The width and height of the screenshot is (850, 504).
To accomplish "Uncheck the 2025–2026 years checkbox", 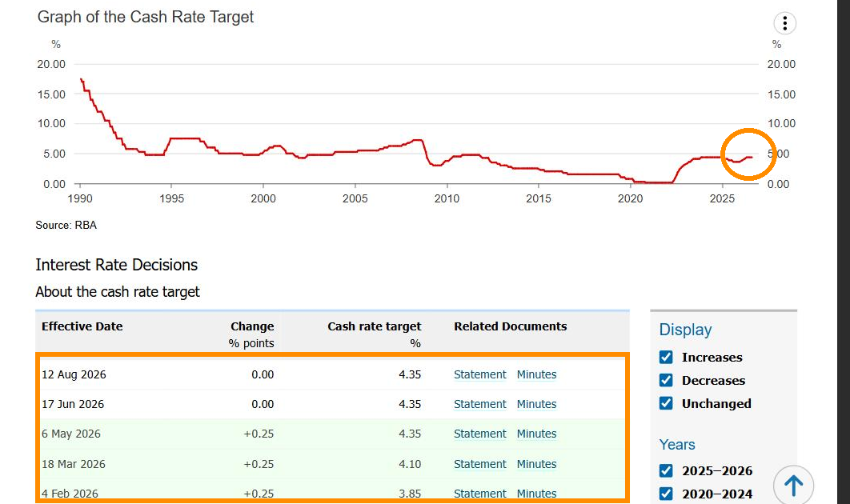I will pyautogui.click(x=666, y=470).
